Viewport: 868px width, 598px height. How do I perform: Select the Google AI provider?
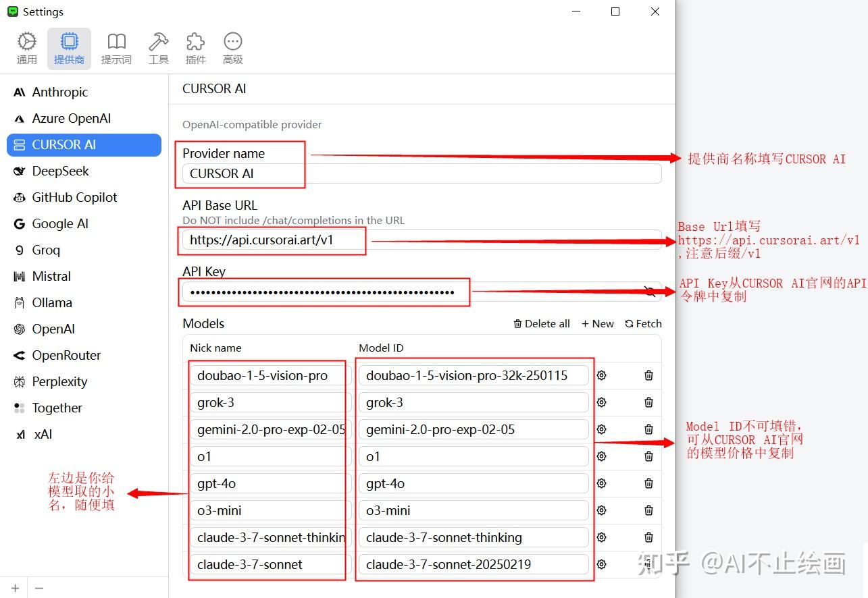(x=84, y=224)
